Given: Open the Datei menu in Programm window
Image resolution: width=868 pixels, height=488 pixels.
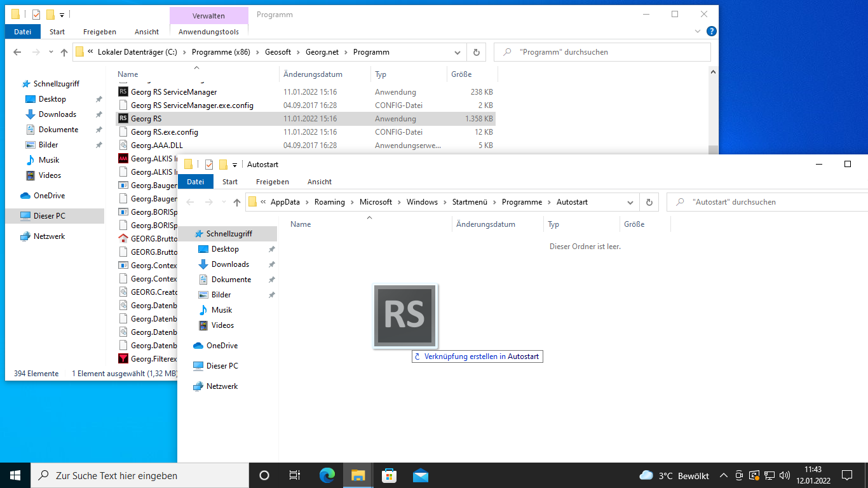Looking at the screenshot, I should (23, 32).
